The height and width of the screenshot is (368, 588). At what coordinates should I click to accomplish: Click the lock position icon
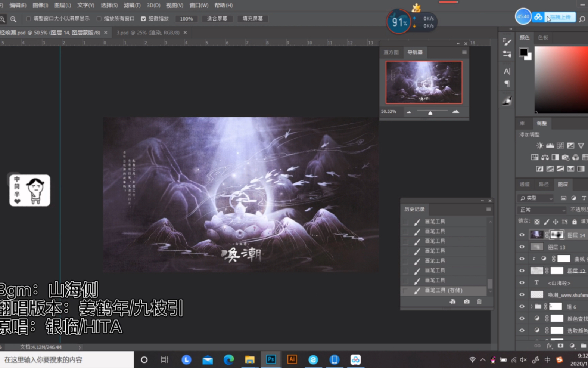[x=556, y=222]
